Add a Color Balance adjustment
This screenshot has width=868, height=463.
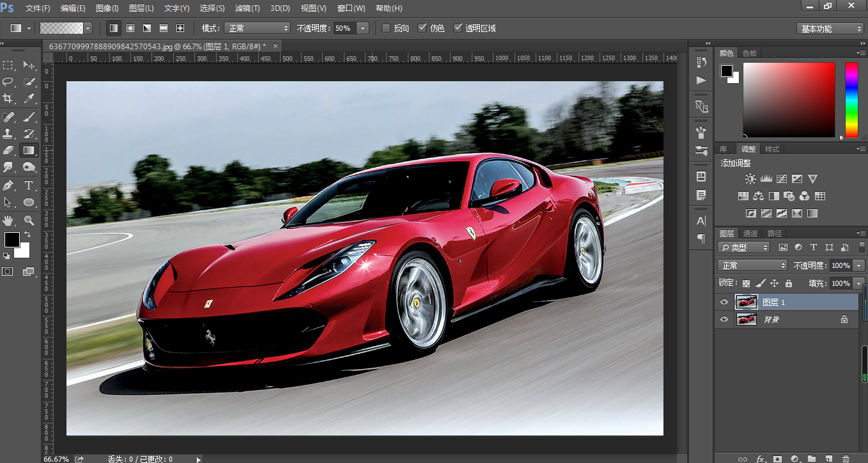point(759,196)
